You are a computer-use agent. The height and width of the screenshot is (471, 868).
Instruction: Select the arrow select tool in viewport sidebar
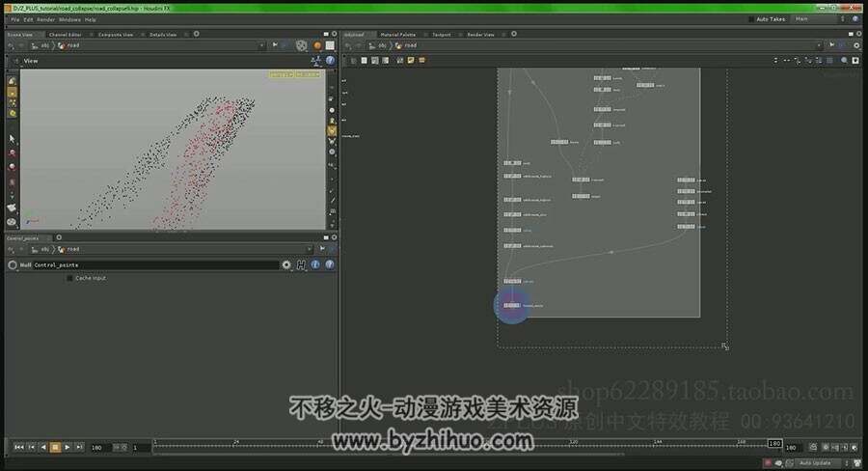[12, 138]
